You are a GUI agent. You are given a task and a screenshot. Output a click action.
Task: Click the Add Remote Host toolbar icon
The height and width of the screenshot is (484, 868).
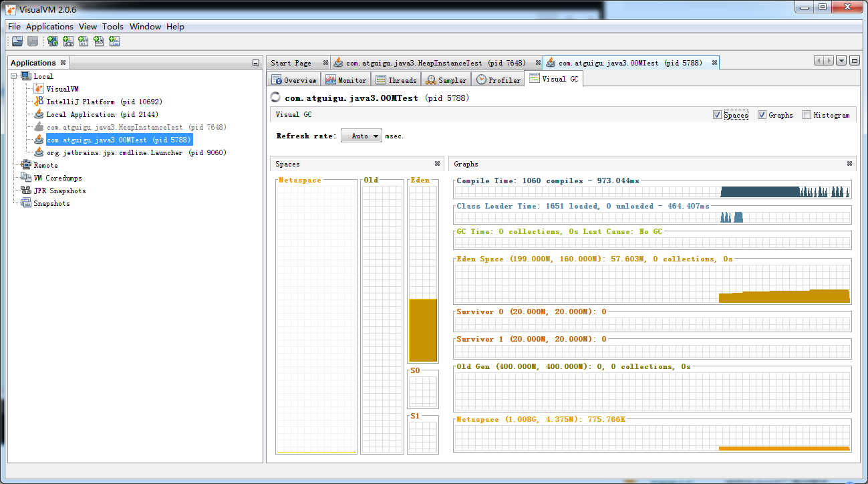pos(53,41)
